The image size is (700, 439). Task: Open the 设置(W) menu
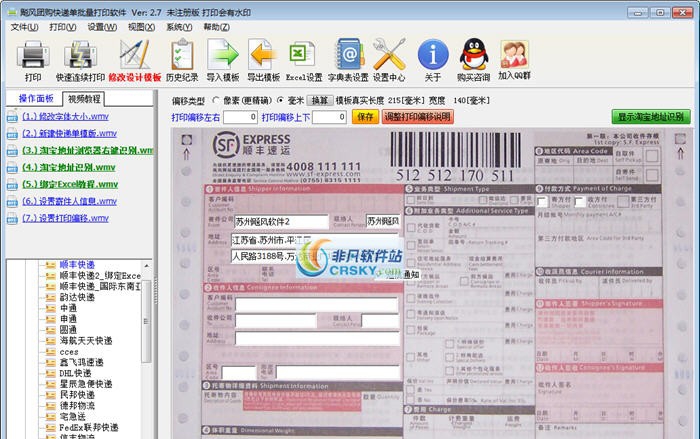click(x=102, y=27)
